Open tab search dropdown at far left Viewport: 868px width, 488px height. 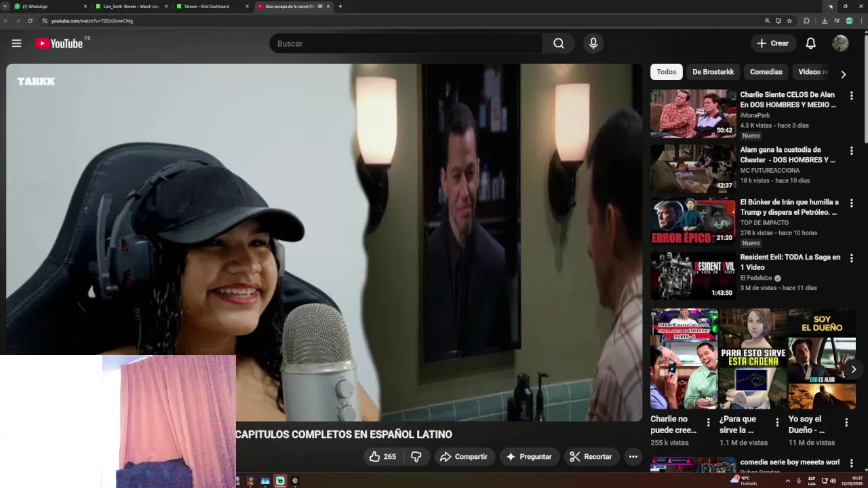[x=6, y=6]
